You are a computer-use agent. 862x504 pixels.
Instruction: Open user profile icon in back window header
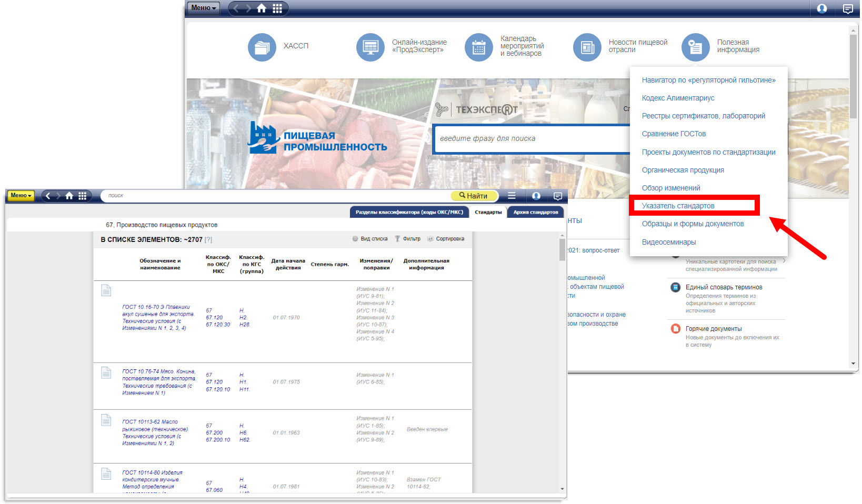coord(822,8)
